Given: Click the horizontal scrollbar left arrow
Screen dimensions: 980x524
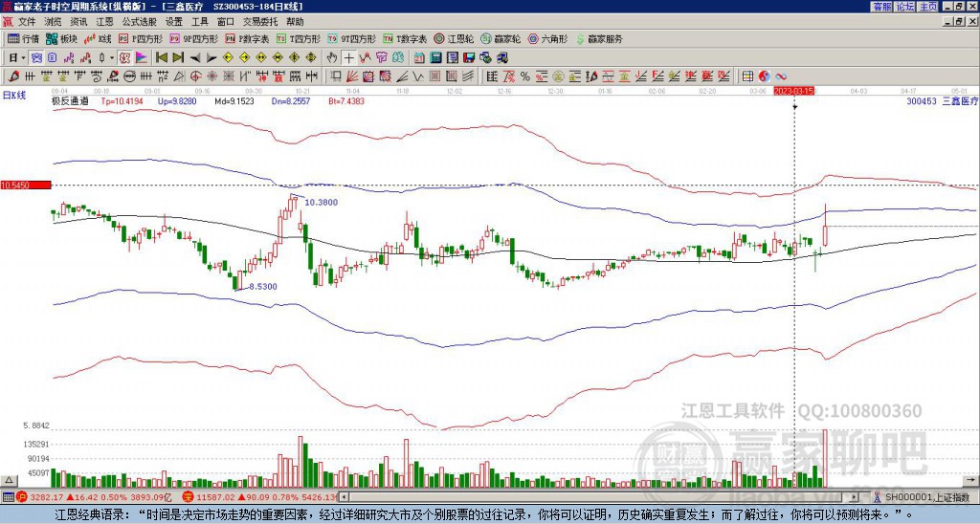Looking at the screenshot, I should click(345, 497).
